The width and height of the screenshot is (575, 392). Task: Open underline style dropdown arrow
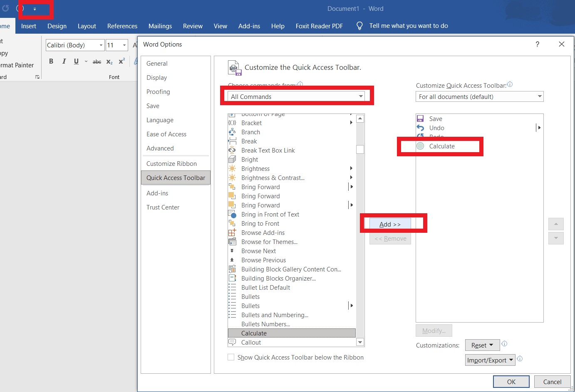pos(86,61)
